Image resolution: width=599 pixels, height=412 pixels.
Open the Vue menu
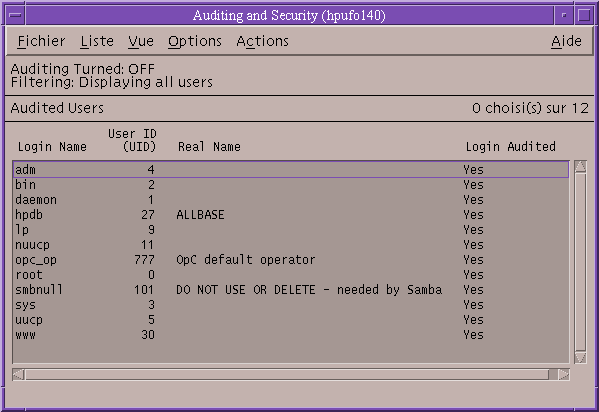(141, 41)
